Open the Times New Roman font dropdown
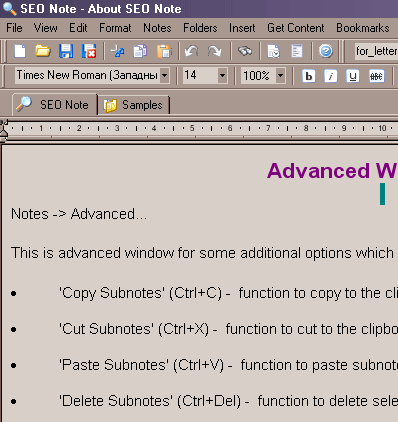 click(x=164, y=76)
